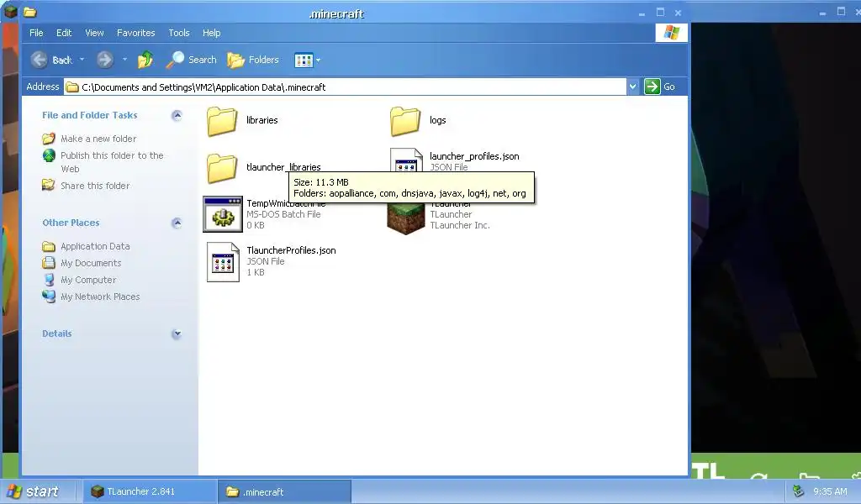Screen dimensions: 861x504
Task: Open the Search pane
Action: [x=192, y=60]
